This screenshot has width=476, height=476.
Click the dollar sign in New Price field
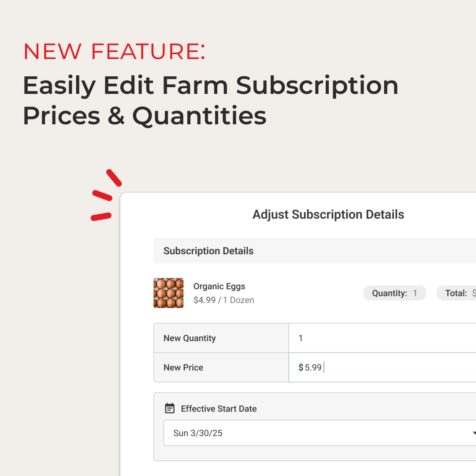[x=301, y=368]
